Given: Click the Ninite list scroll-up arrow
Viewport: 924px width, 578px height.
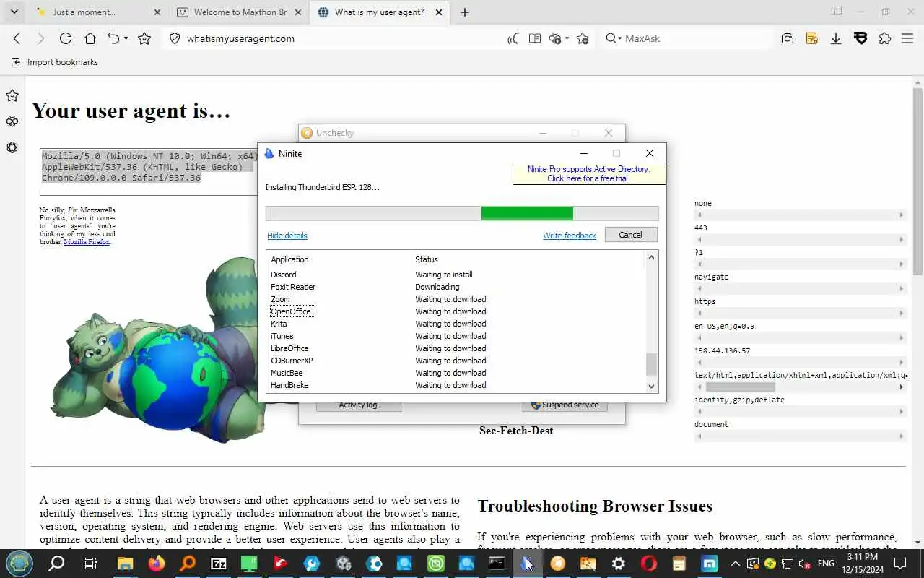Looking at the screenshot, I should coord(652,257).
